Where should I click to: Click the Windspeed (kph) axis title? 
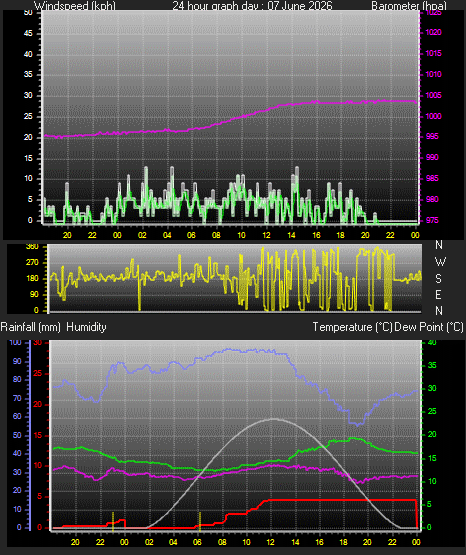[x=75, y=6]
